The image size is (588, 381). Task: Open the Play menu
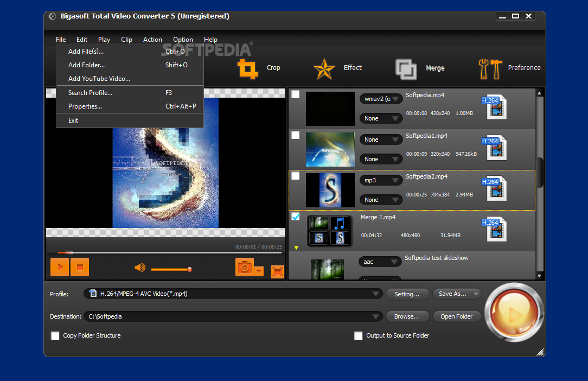click(x=104, y=40)
